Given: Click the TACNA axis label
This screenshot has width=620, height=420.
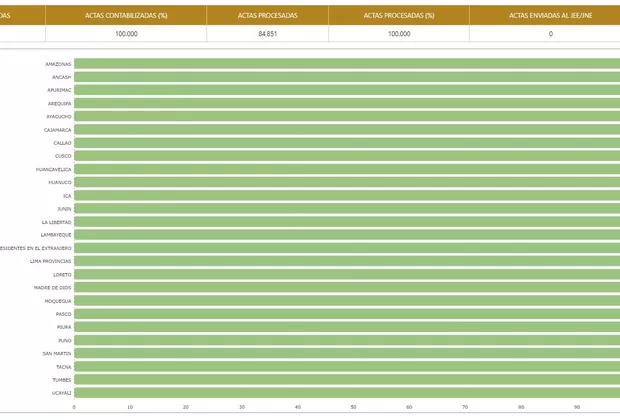Looking at the screenshot, I should pos(62,367).
